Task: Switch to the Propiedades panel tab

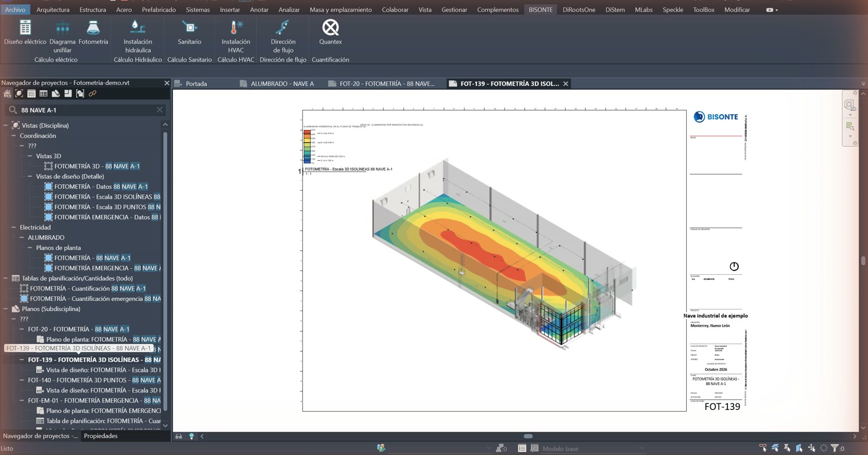Action: [101, 436]
